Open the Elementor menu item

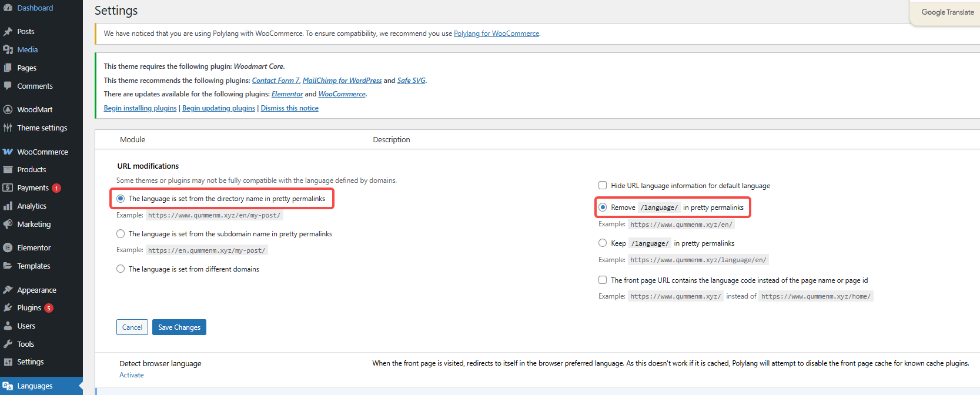pyautogui.click(x=34, y=248)
